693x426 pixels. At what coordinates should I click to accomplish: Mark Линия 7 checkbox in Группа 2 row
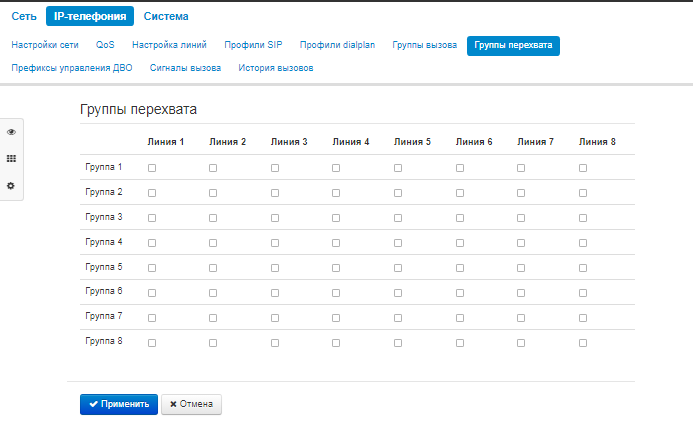521,192
